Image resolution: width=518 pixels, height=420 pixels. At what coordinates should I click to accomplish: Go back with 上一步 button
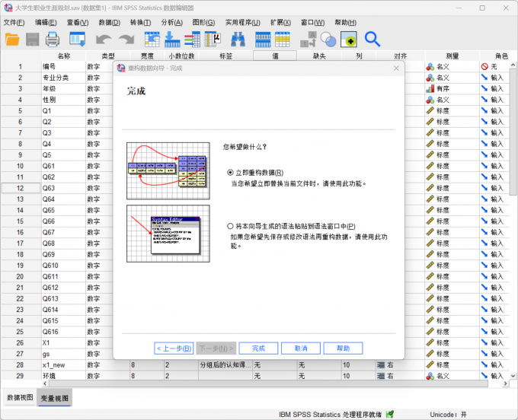(174, 348)
